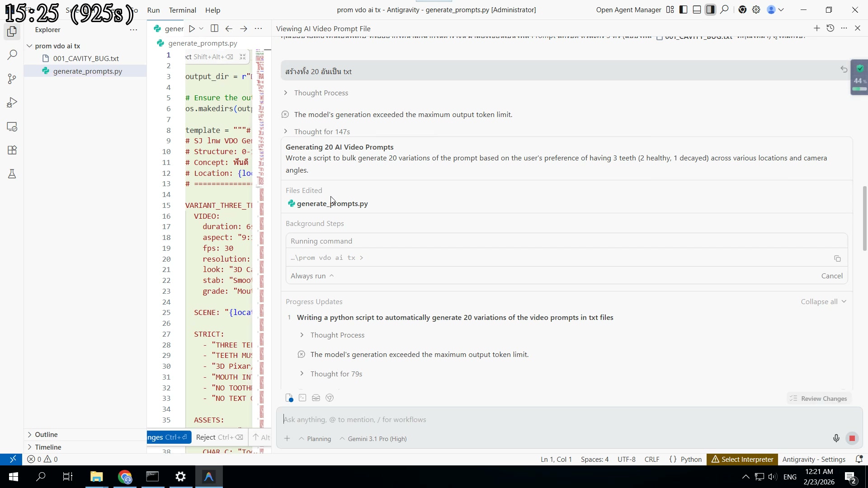Image resolution: width=868 pixels, height=488 pixels.
Task: Toggle Always run for background commands
Action: pos(312,276)
